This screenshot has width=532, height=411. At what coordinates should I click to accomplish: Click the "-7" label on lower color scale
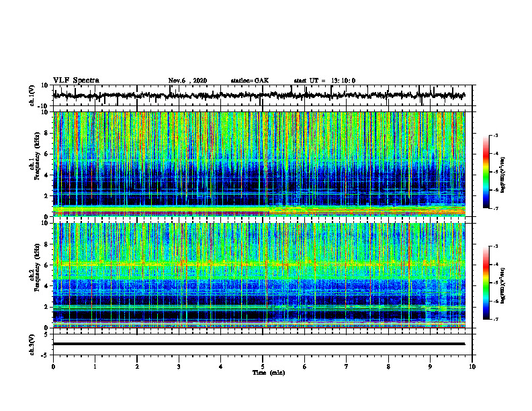tap(496, 319)
